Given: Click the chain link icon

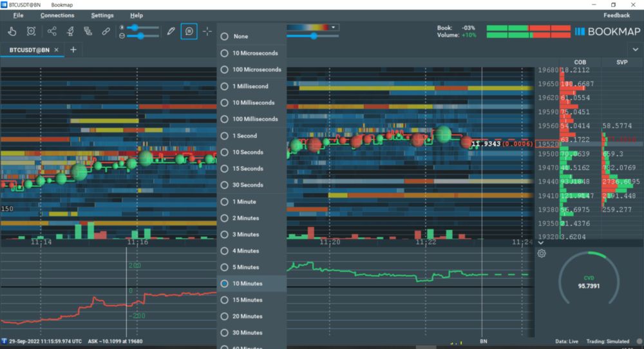Looking at the screenshot, I should coord(106,31).
